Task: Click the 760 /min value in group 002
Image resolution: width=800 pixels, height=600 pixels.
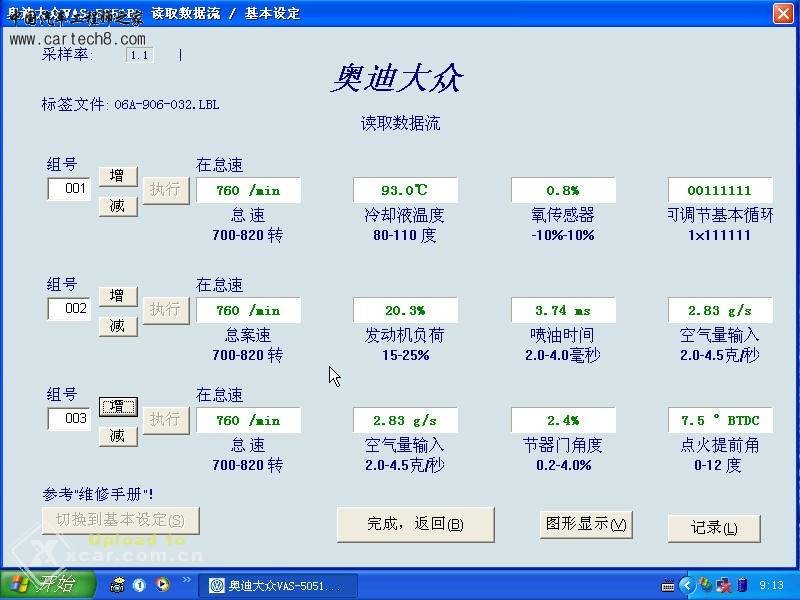Action: tap(248, 310)
